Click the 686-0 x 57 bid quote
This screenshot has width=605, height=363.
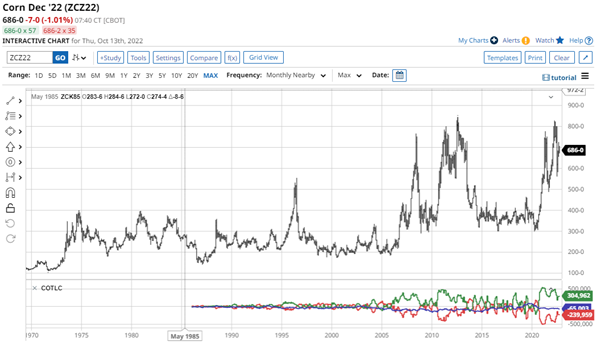pyautogui.click(x=20, y=30)
